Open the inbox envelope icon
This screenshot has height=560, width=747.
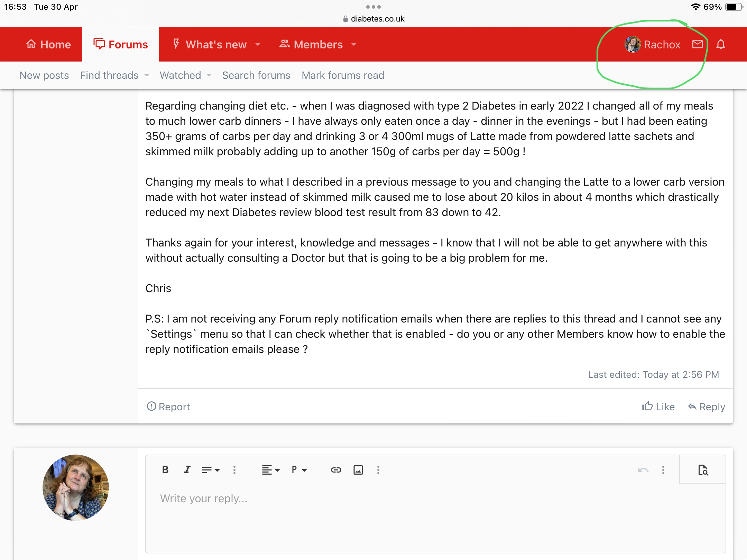click(698, 44)
